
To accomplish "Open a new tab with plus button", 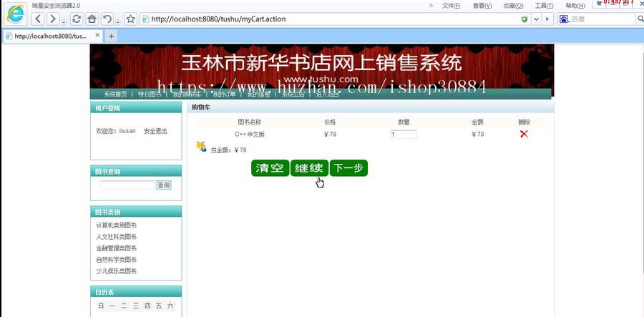I will [111, 36].
